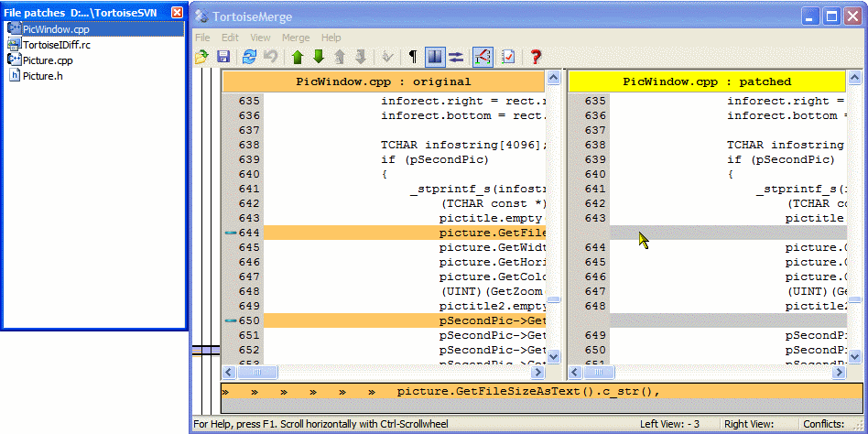Close the File patches panel
Image resolution: width=868 pixels, height=434 pixels.
[x=177, y=12]
